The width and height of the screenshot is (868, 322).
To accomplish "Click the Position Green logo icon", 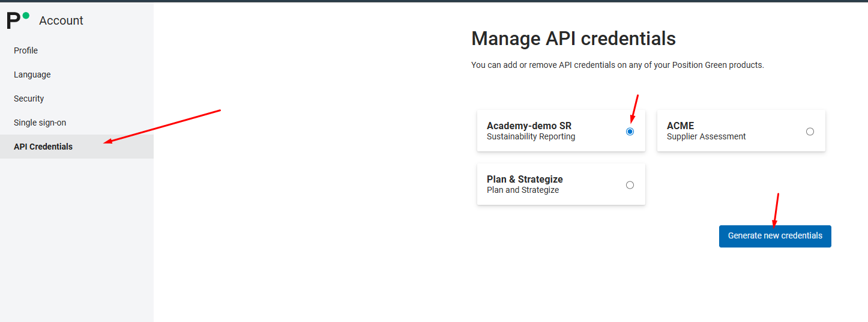I will [x=18, y=20].
